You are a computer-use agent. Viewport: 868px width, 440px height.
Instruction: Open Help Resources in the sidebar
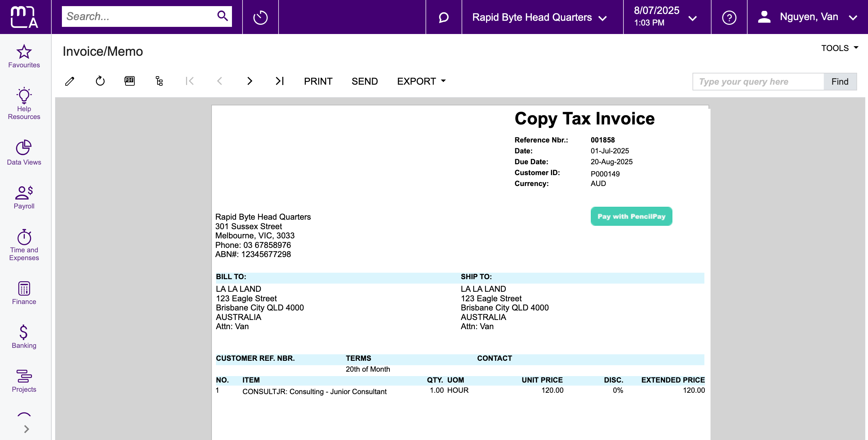pos(24,104)
